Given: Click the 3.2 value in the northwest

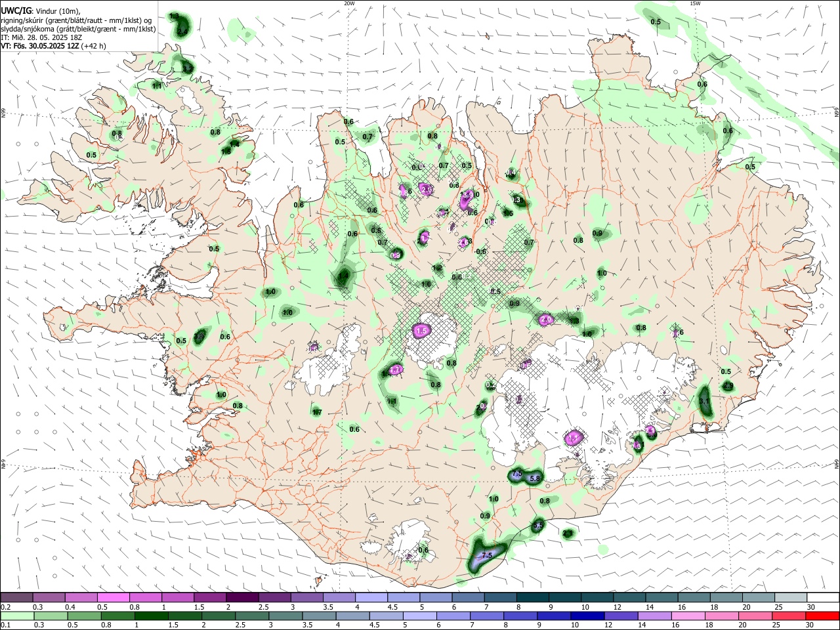Looking at the screenshot, I should pos(188,68).
